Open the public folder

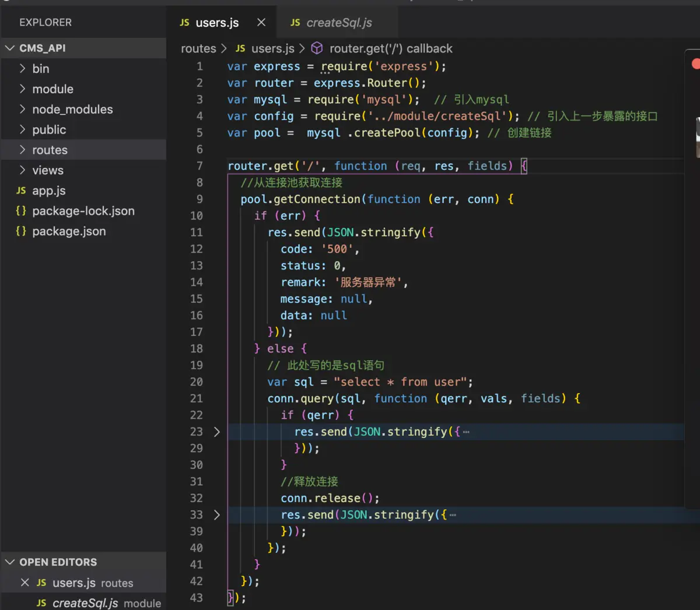[49, 129]
